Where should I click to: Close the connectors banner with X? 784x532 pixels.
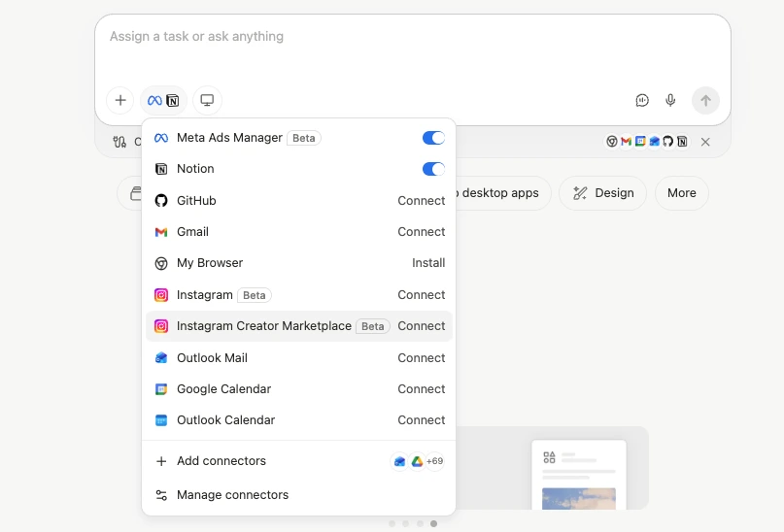point(705,142)
